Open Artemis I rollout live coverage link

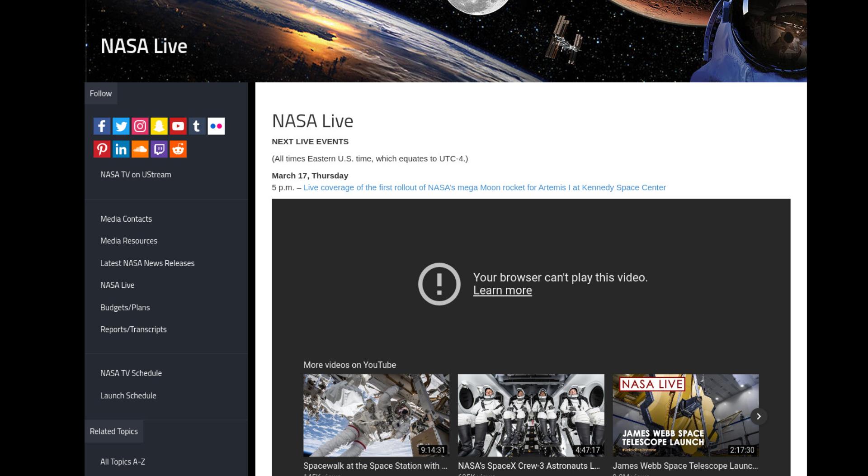coord(485,187)
